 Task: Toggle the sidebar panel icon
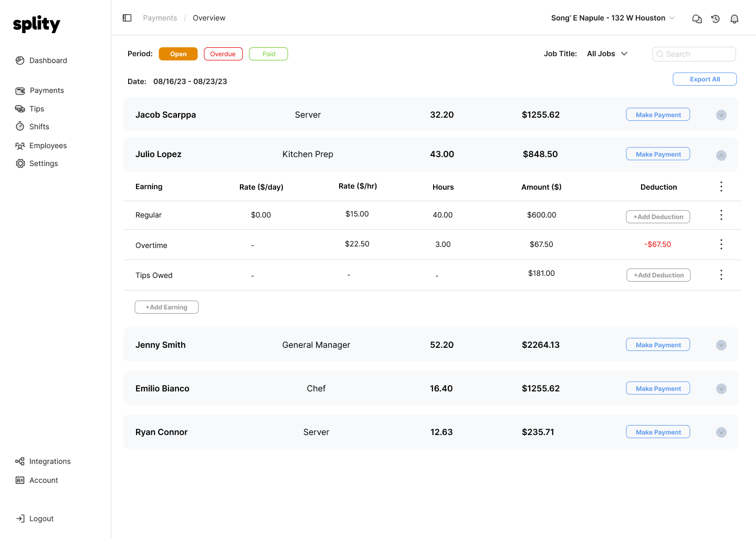coord(127,18)
